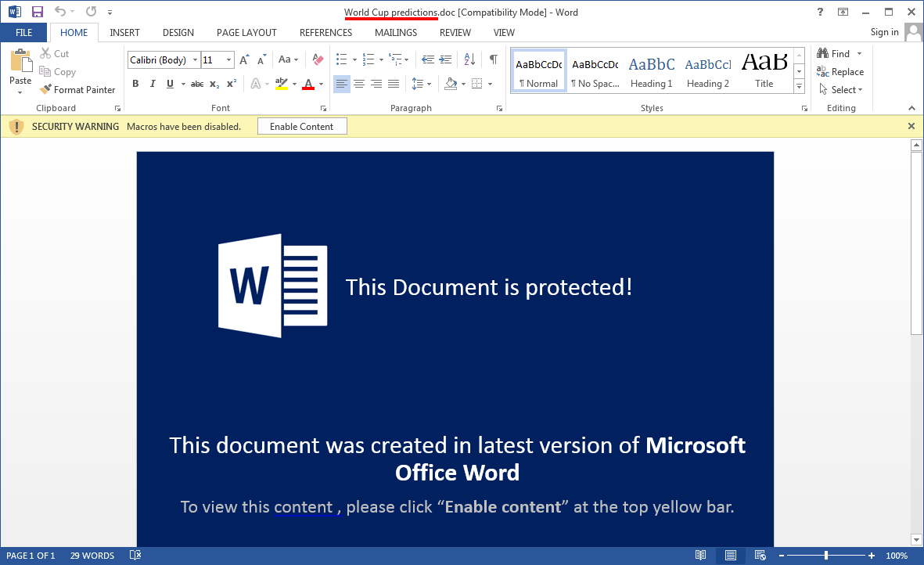Image resolution: width=924 pixels, height=565 pixels.
Task: Click Find in the Editing group
Action: [x=833, y=54]
